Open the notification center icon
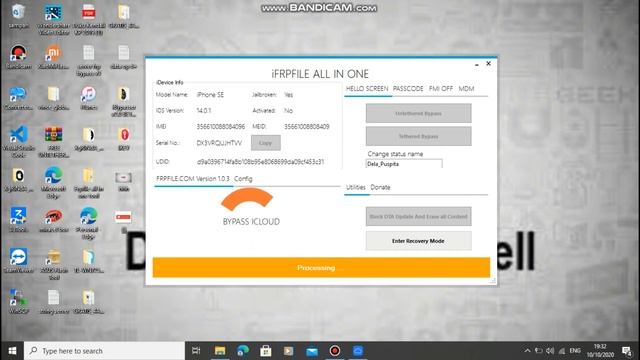 pyautogui.click(x=627, y=351)
